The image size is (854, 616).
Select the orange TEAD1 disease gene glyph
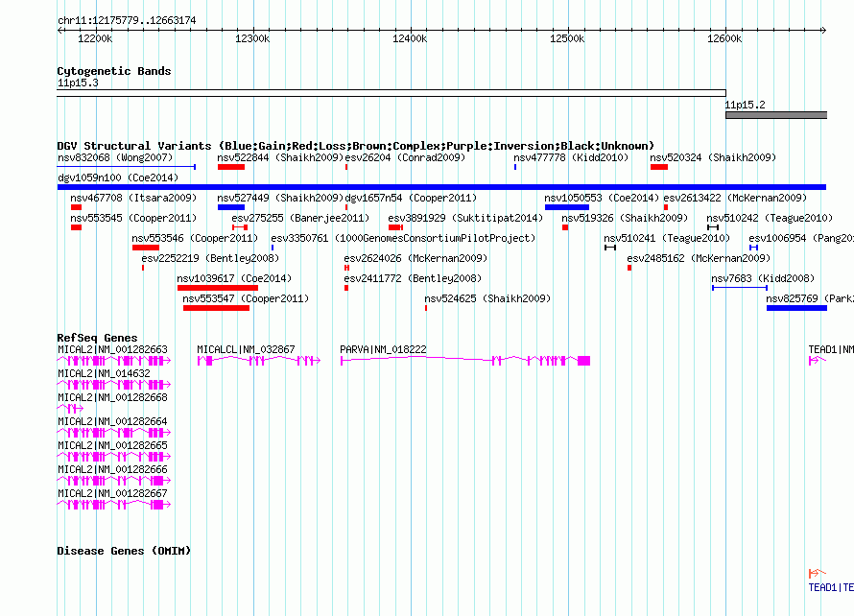point(818,573)
